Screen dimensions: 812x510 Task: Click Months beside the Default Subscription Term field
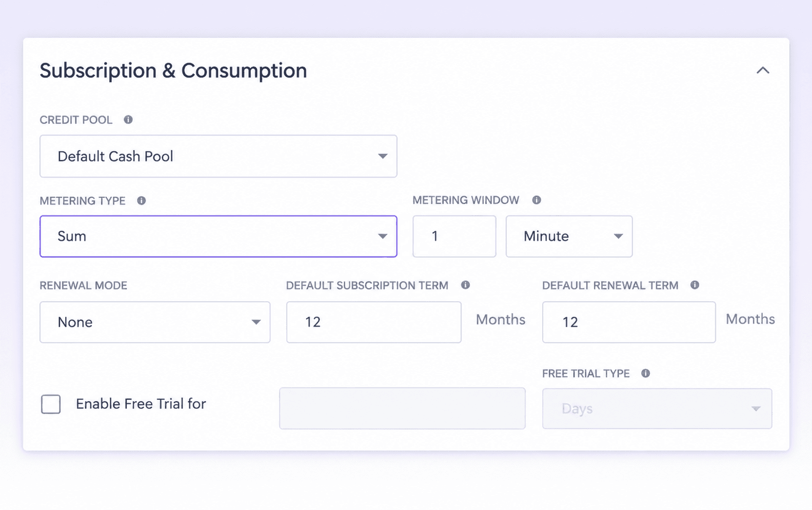pos(501,320)
